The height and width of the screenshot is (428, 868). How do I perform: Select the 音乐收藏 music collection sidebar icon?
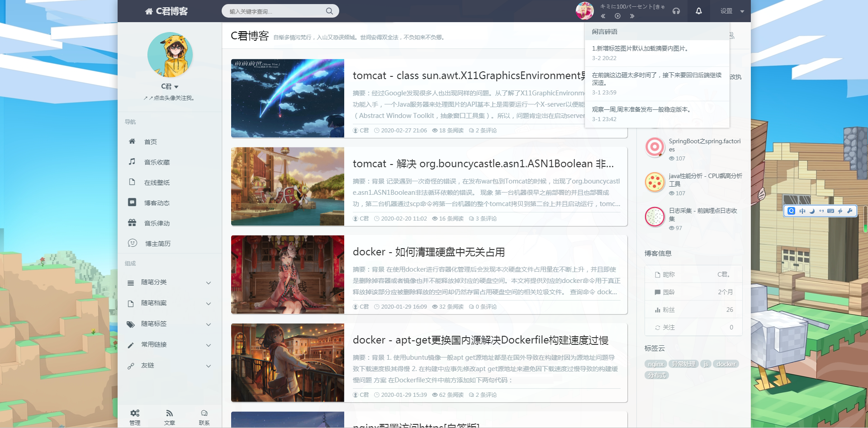[x=132, y=162]
